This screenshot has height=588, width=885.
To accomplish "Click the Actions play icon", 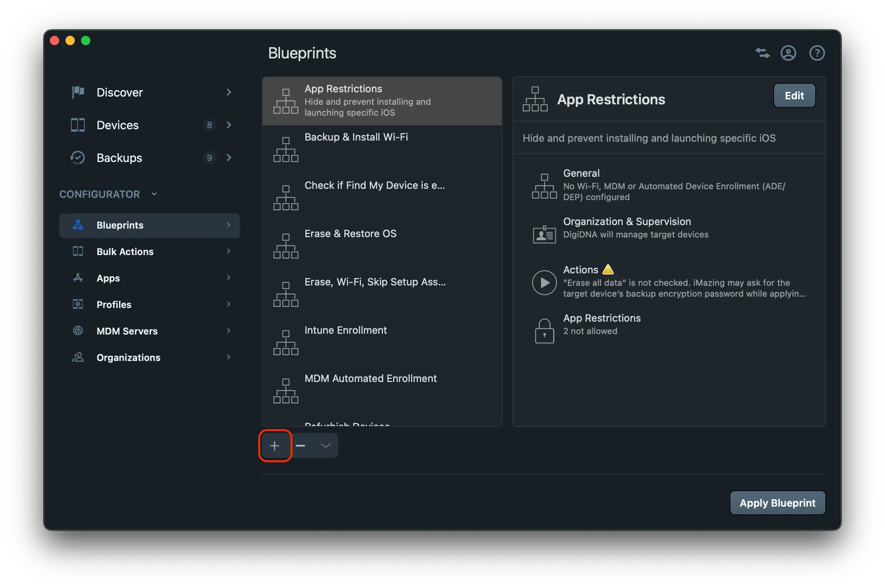I will pos(544,283).
